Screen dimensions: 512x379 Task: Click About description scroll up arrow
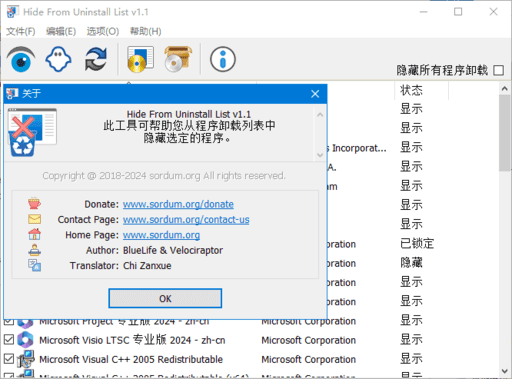pos(320,115)
